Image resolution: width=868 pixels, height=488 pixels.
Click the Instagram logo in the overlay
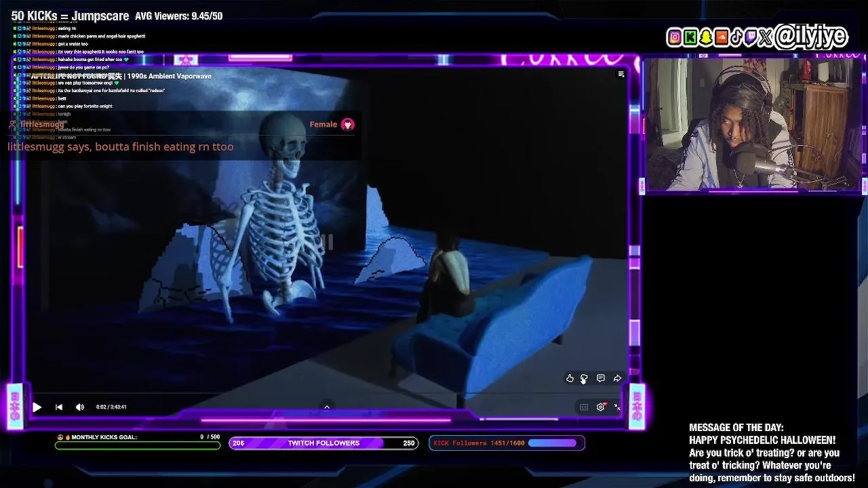675,37
